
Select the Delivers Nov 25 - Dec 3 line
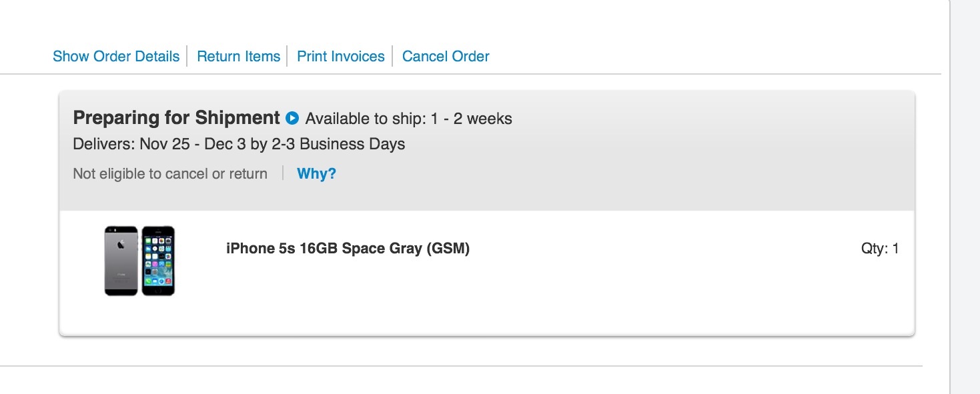[x=239, y=144]
